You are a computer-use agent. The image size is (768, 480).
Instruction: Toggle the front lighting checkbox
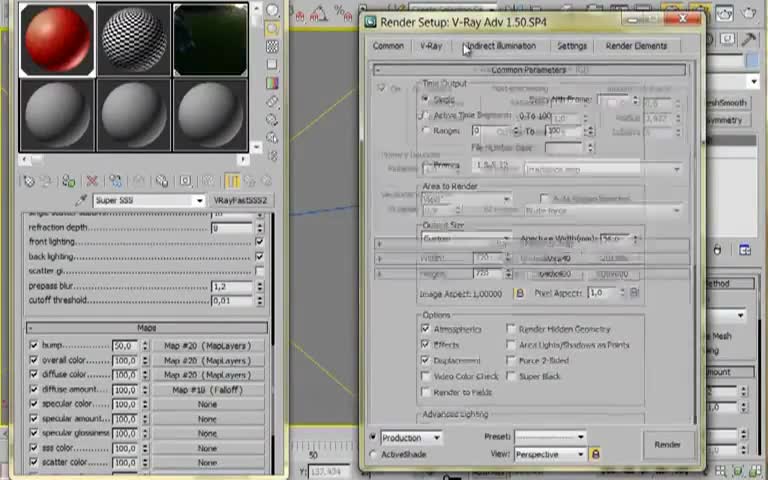(260, 241)
